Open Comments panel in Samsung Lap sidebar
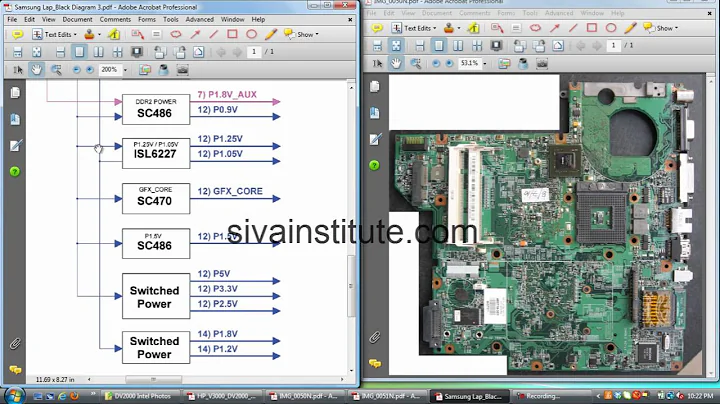 15,370
